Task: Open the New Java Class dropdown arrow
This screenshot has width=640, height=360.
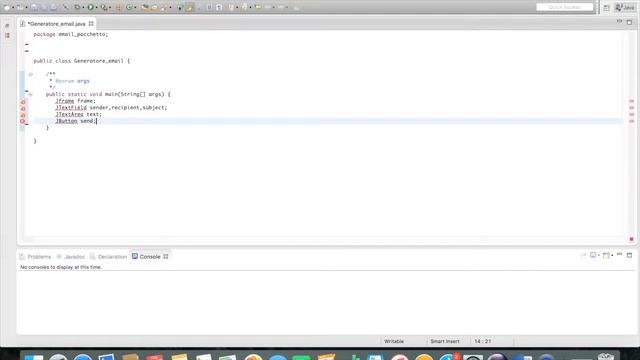Action: click(135, 7)
